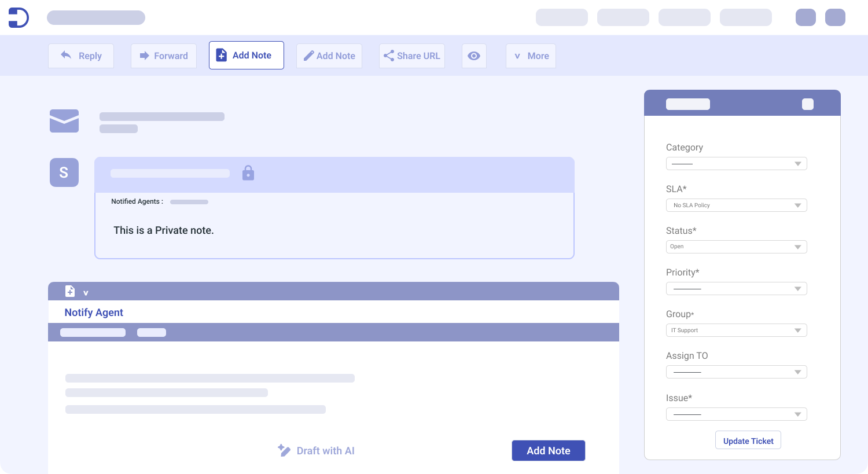The width and height of the screenshot is (868, 474).
Task: Click the envelope icon beside the ticket subject
Action: point(64,120)
